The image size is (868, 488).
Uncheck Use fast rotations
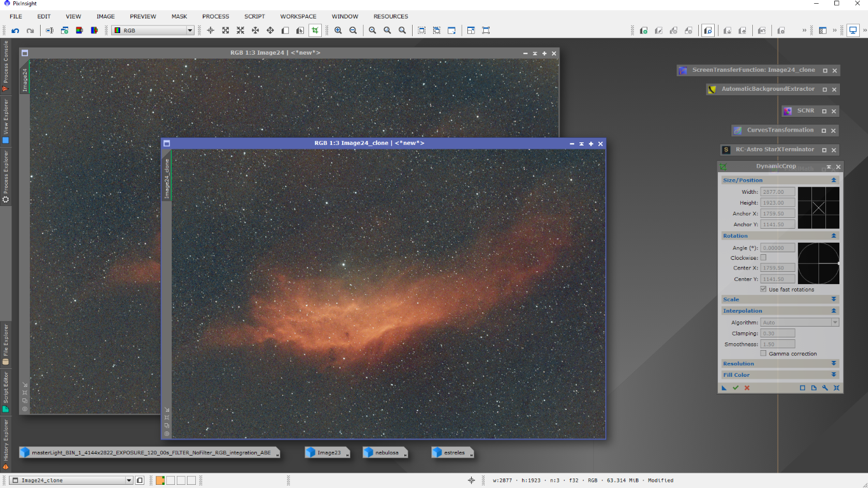click(x=764, y=289)
